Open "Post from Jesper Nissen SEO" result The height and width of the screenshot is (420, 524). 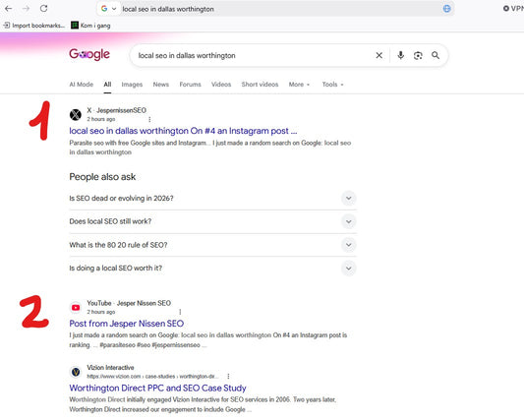[x=127, y=324]
